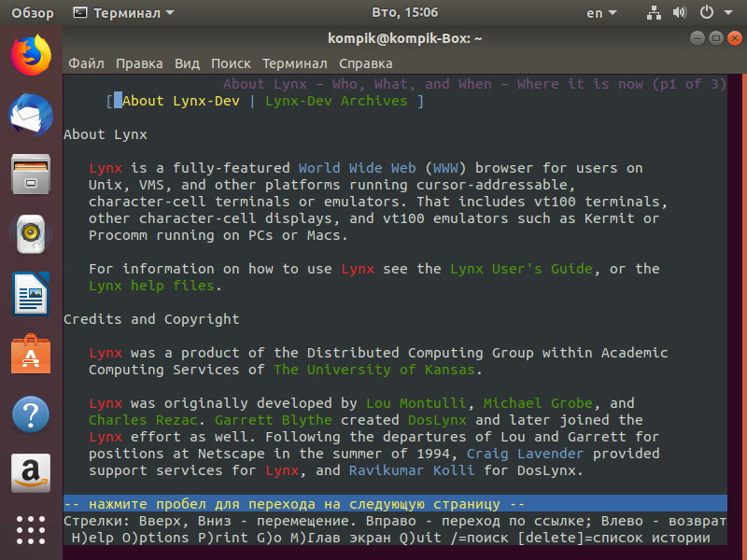Expand the system menu arrow

coord(728,13)
